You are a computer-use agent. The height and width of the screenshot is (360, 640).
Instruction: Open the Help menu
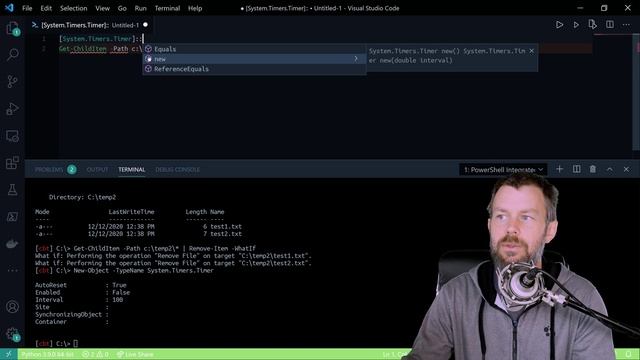click(195, 8)
